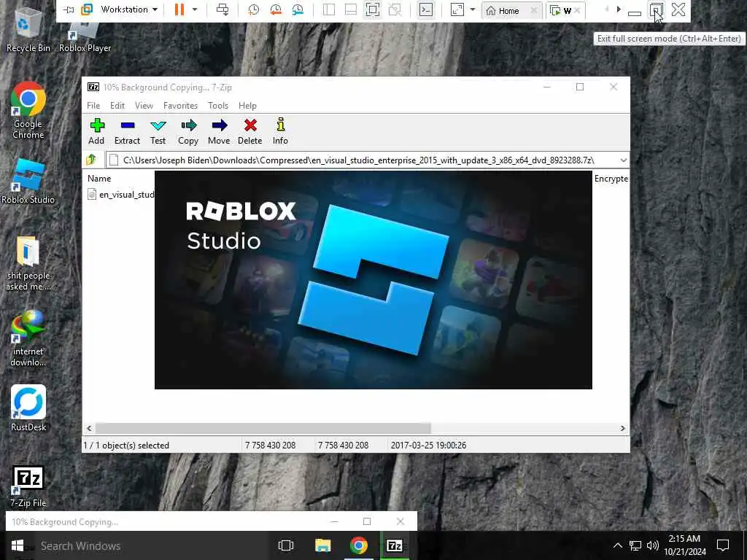Toggle Unity mode in VMware toolbar

pyautogui.click(x=395, y=9)
